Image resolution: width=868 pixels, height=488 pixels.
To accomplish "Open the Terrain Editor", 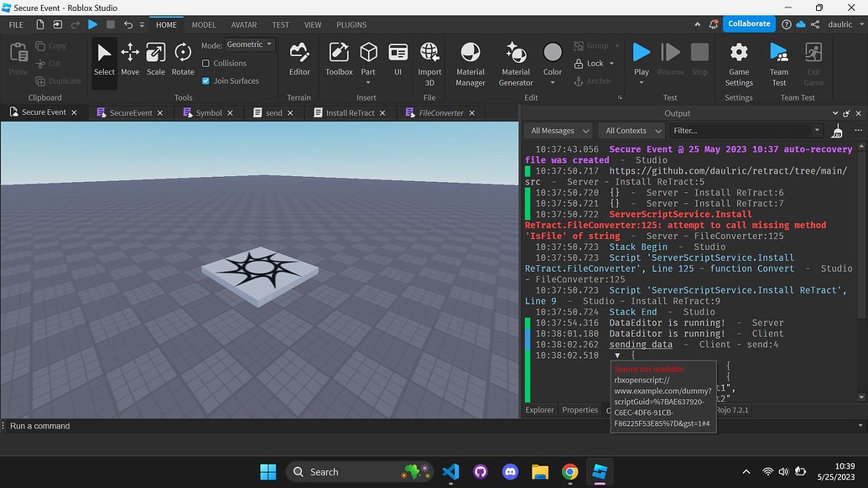I will (x=299, y=57).
